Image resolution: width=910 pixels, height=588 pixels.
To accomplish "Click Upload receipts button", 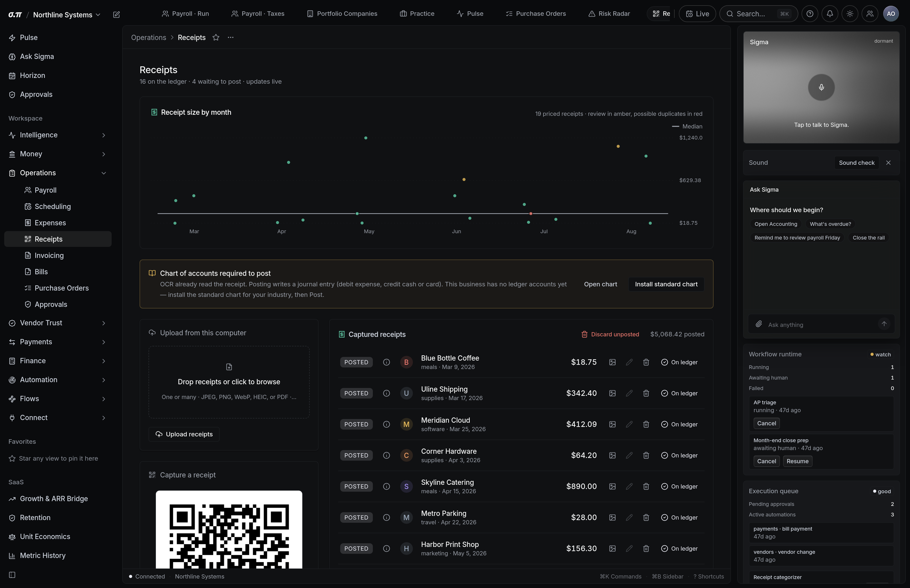I will pyautogui.click(x=184, y=435).
